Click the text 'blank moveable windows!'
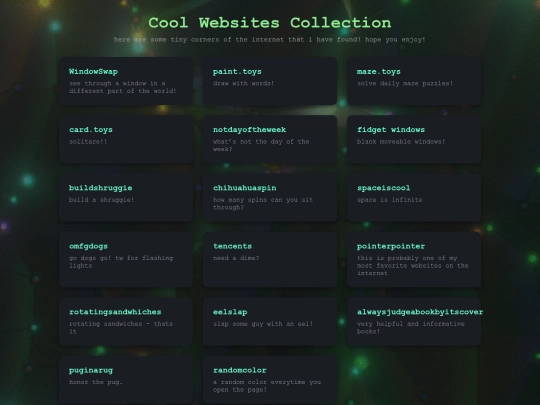Viewport: 540px width, 405px height. 401,142
